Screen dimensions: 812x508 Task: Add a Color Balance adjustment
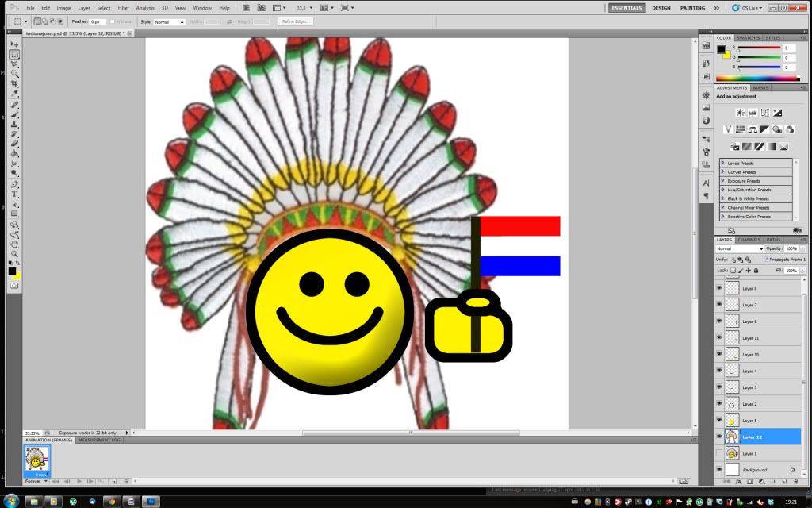753,129
